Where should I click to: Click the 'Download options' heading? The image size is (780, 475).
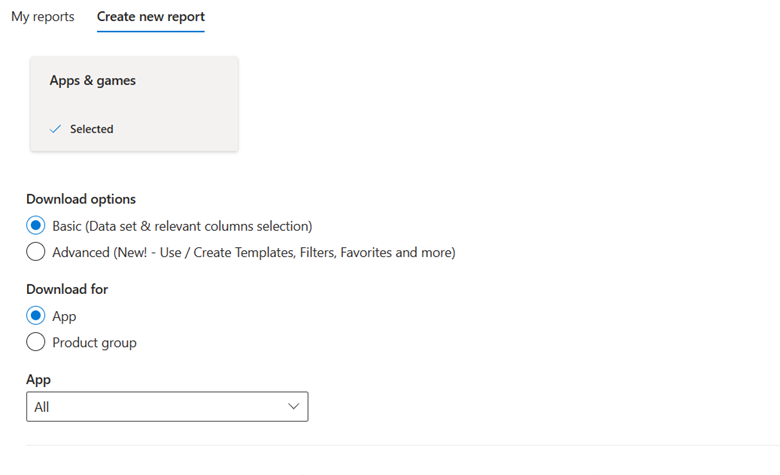point(81,199)
